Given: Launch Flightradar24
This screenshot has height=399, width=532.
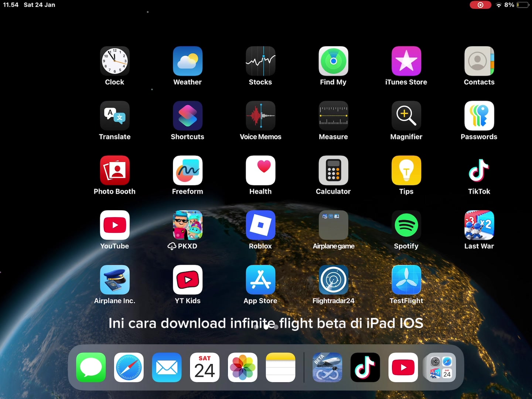Looking at the screenshot, I should point(333,280).
